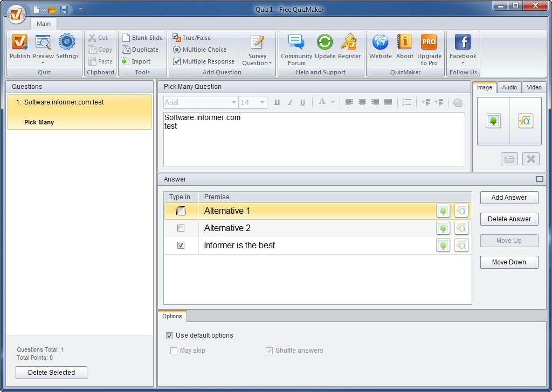Open the Arial font family dropdown

click(x=234, y=102)
